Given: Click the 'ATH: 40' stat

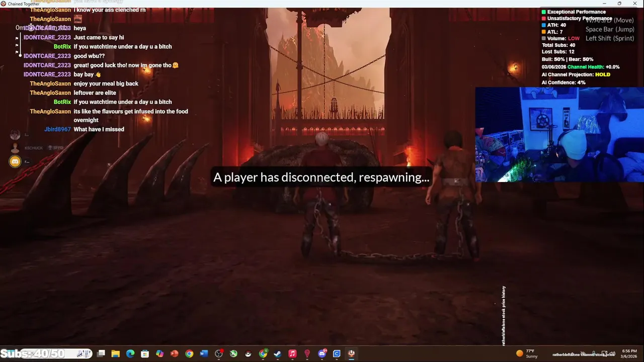Looking at the screenshot, I should point(553,25).
